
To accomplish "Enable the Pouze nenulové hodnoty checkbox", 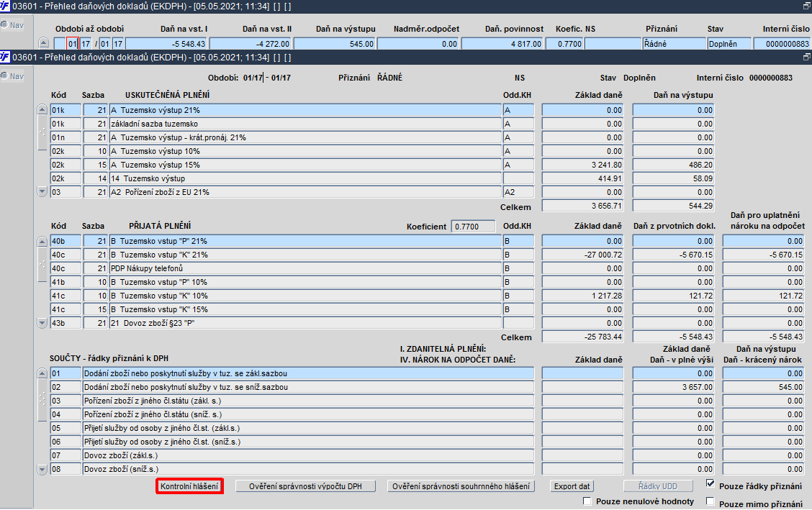I will [x=587, y=501].
